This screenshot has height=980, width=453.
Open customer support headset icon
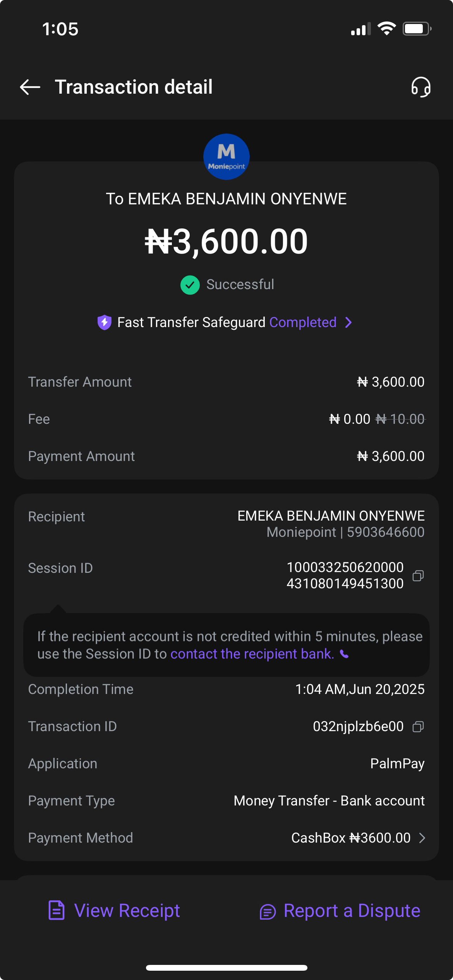click(421, 87)
